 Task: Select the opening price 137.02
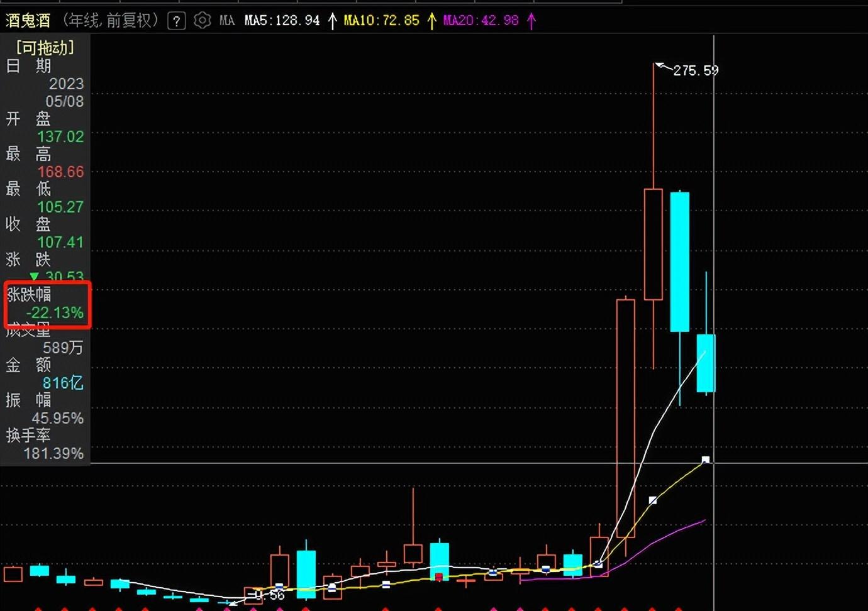(60, 136)
